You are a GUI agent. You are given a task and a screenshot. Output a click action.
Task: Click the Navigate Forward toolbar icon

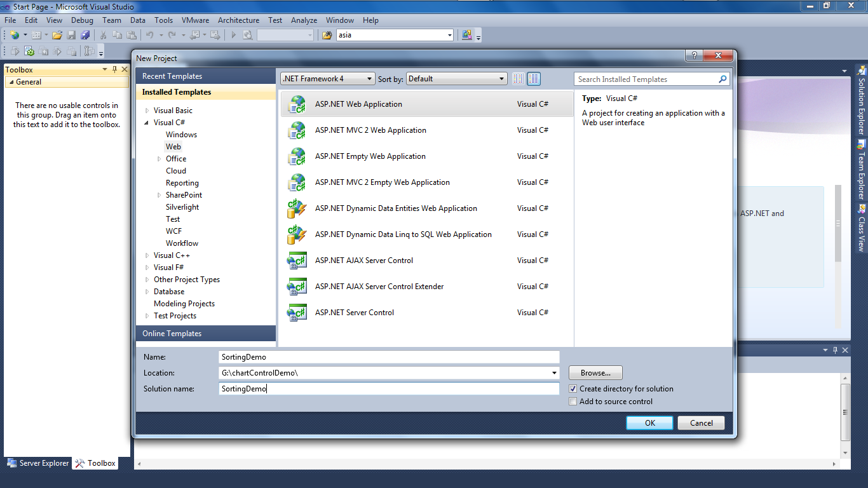point(215,35)
